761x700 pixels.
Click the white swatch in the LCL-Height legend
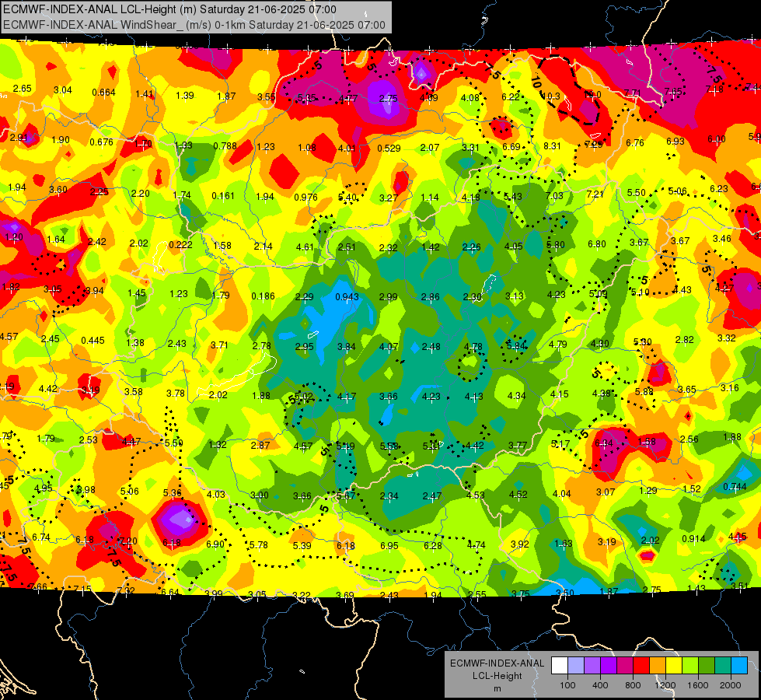tap(560, 665)
